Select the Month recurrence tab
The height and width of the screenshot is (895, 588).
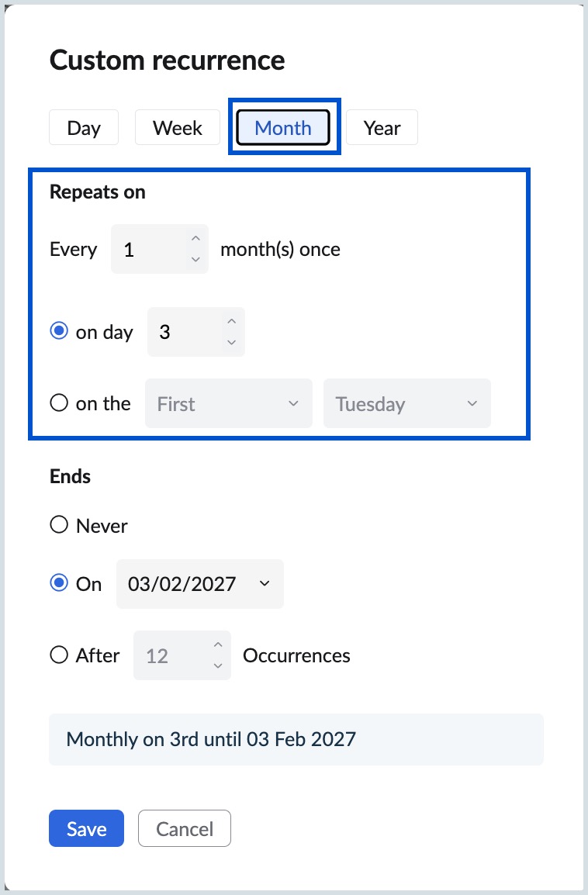[283, 126]
